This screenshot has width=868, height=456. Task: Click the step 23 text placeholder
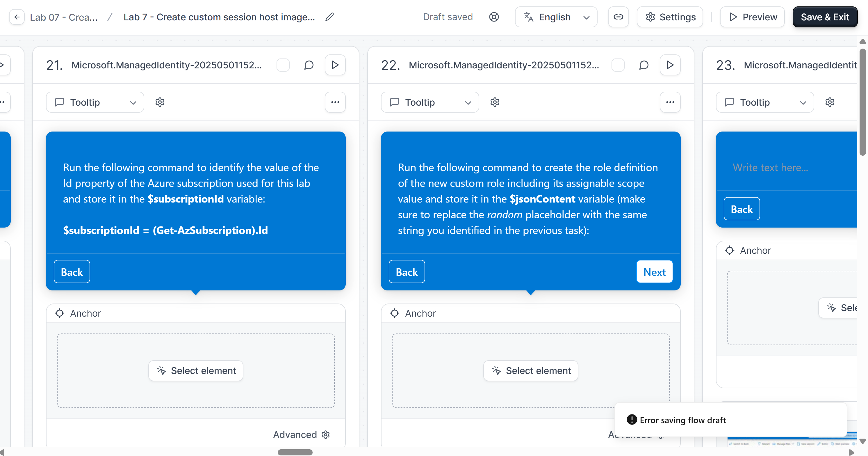pyautogui.click(x=770, y=168)
